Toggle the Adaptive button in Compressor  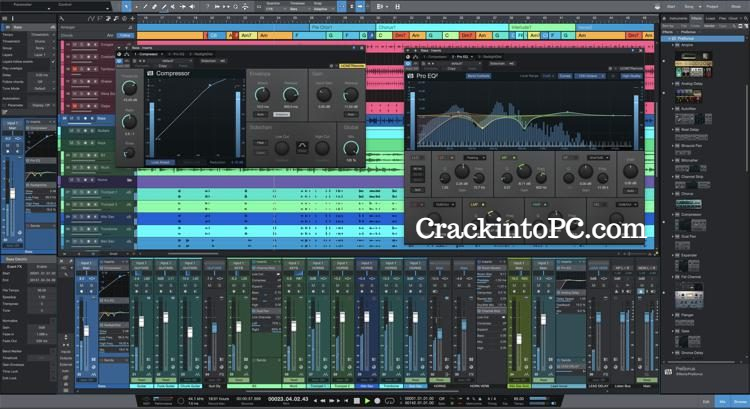click(x=281, y=114)
